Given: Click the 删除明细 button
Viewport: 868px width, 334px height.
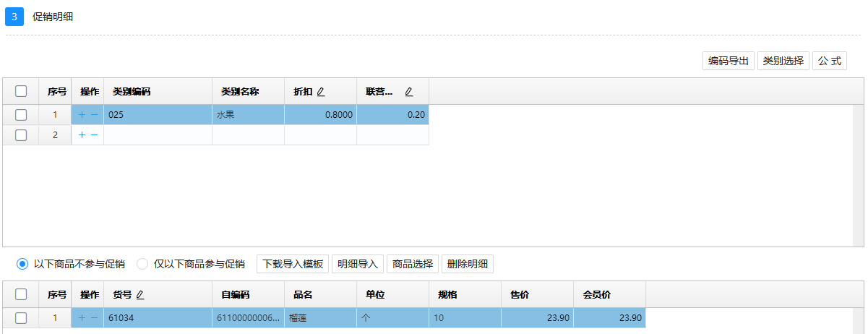Looking at the screenshot, I should (468, 264).
